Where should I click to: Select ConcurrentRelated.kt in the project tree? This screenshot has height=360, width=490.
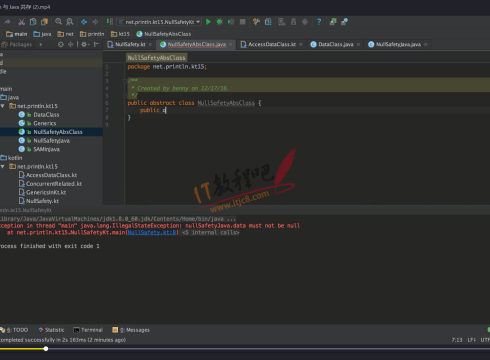tap(50, 184)
